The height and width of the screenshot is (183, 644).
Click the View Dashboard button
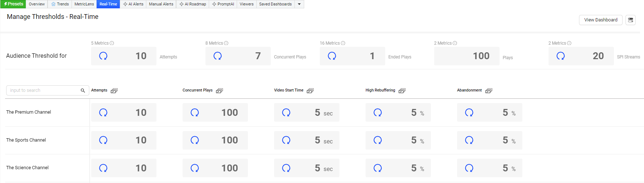(x=600, y=20)
